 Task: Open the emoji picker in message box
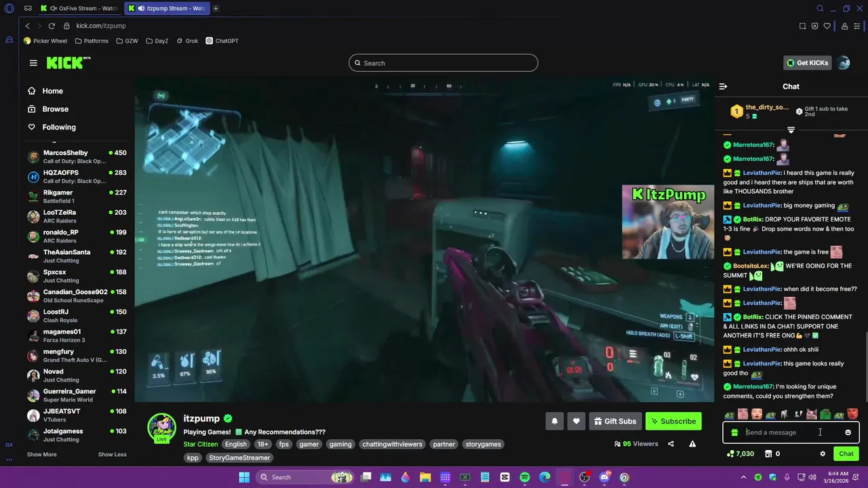(848, 432)
